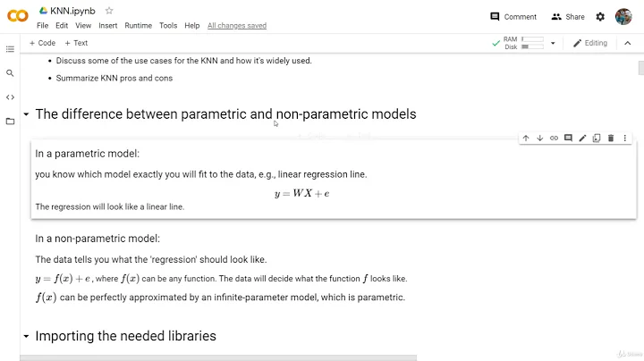
Task: Click the Disk usage bar
Action: [x=532, y=46]
